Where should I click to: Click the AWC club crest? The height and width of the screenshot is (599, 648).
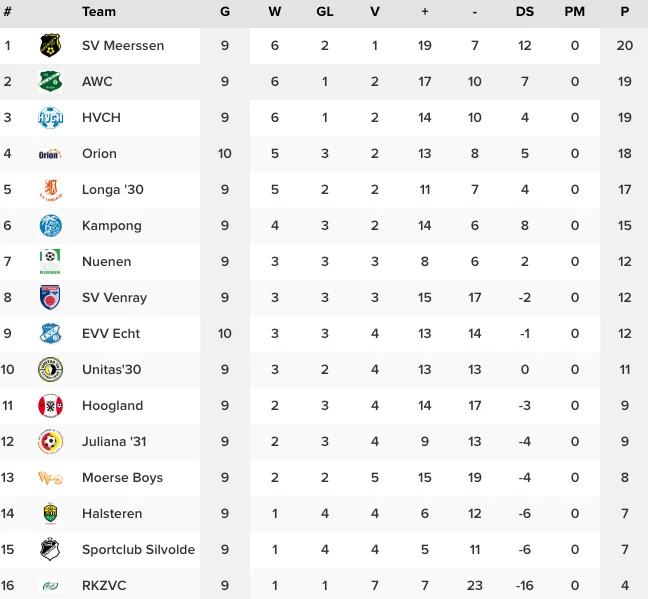tap(50, 81)
